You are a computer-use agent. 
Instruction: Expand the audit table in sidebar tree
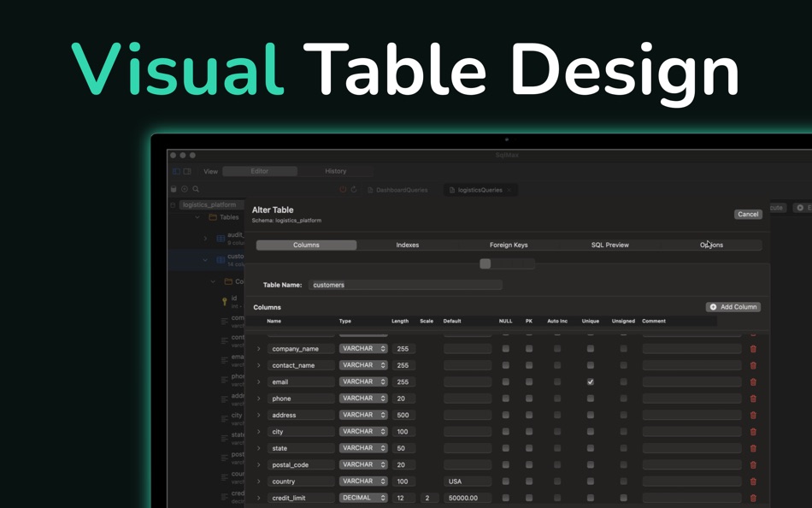(205, 239)
